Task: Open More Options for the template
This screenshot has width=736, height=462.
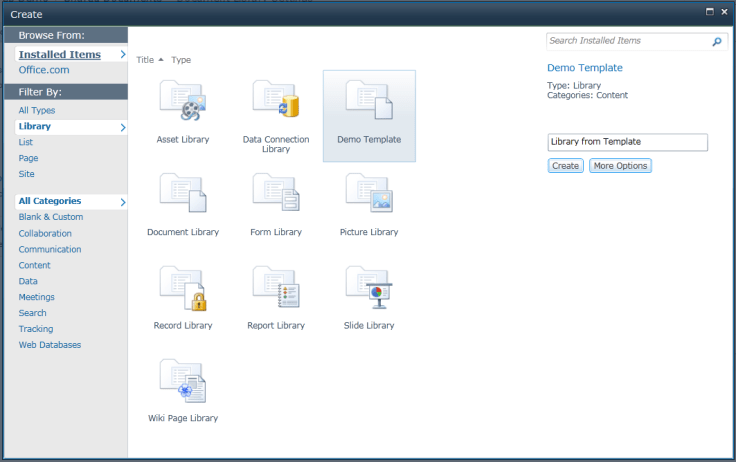Action: tap(620, 166)
